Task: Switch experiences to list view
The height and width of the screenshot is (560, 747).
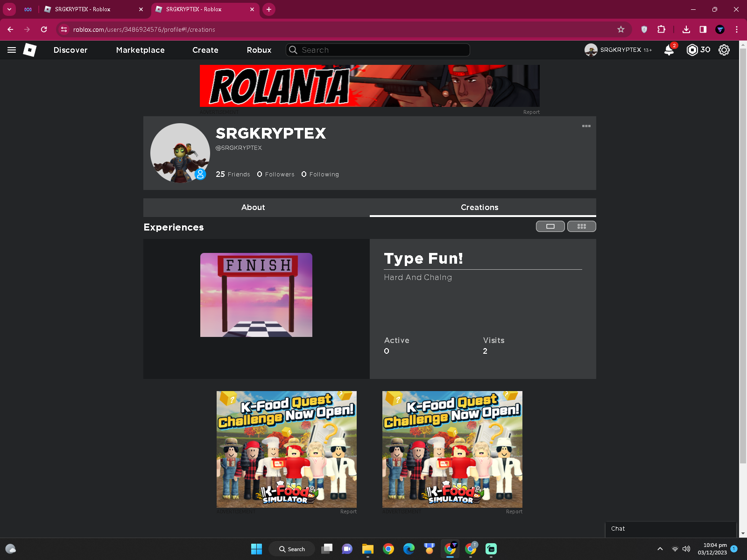Action: (550, 226)
